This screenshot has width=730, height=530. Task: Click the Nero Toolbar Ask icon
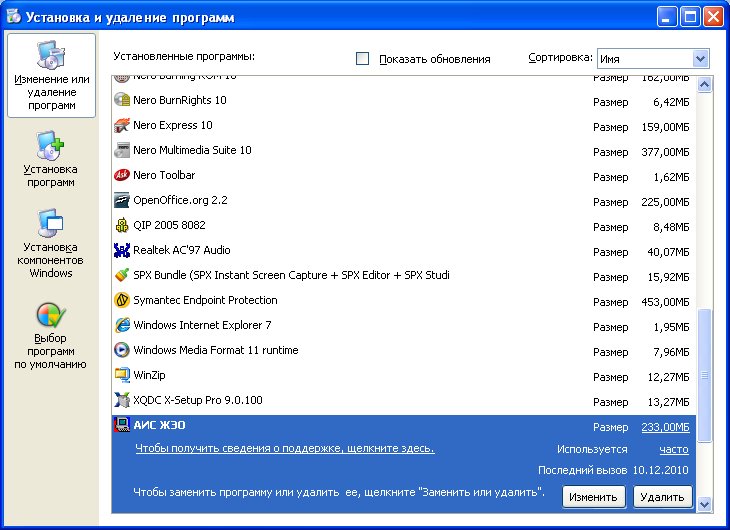point(122,175)
